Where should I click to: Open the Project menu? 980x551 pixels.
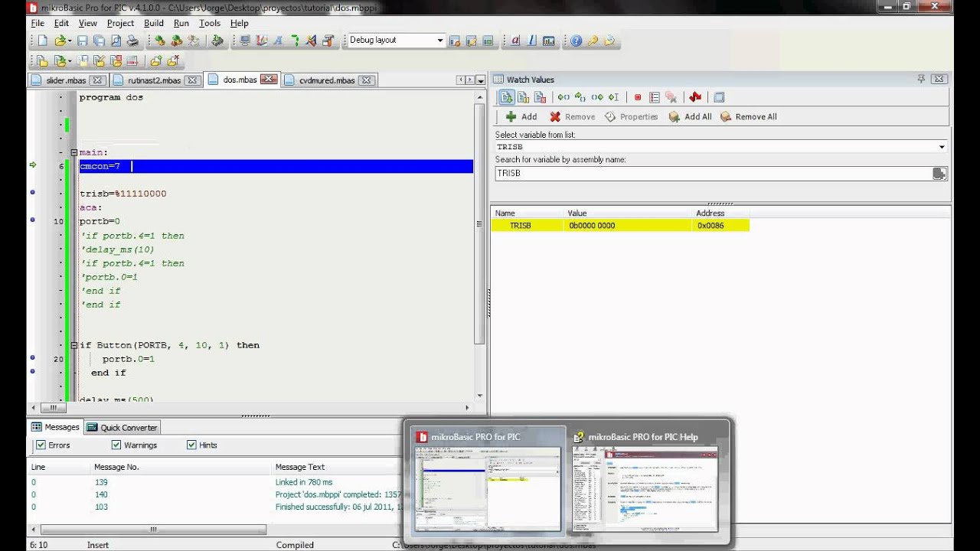click(120, 23)
